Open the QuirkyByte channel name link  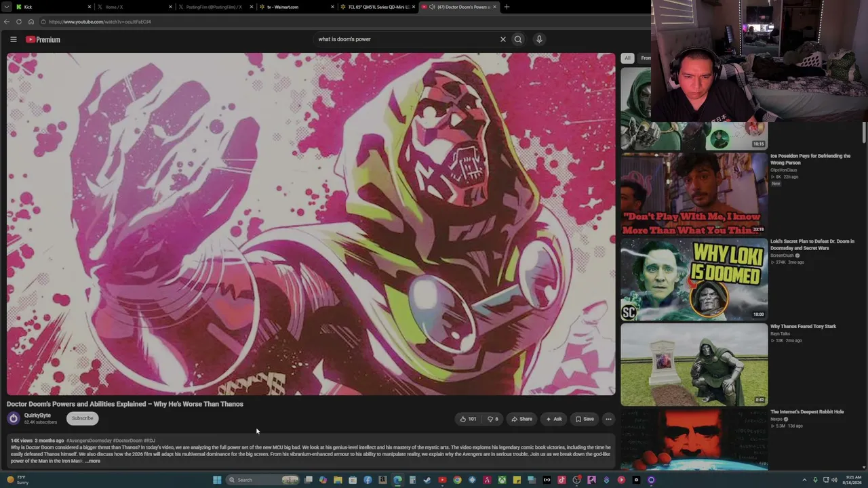(x=37, y=415)
